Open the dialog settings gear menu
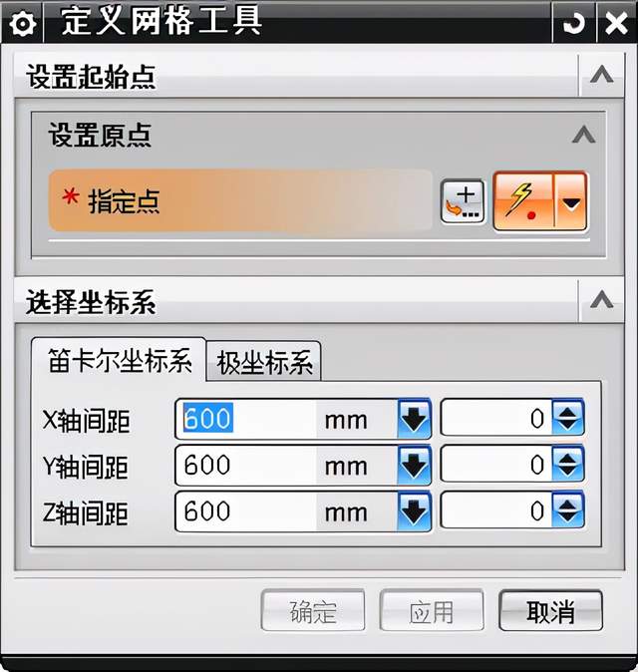 click(x=22, y=23)
